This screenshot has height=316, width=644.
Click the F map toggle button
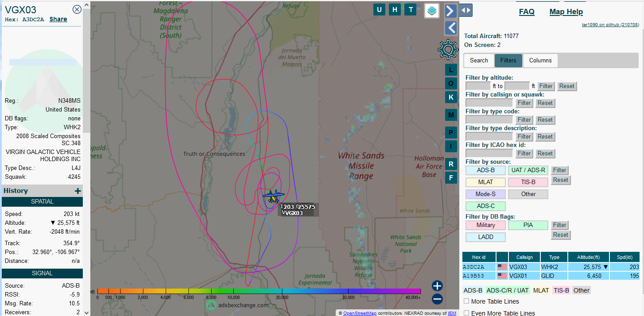tap(451, 178)
